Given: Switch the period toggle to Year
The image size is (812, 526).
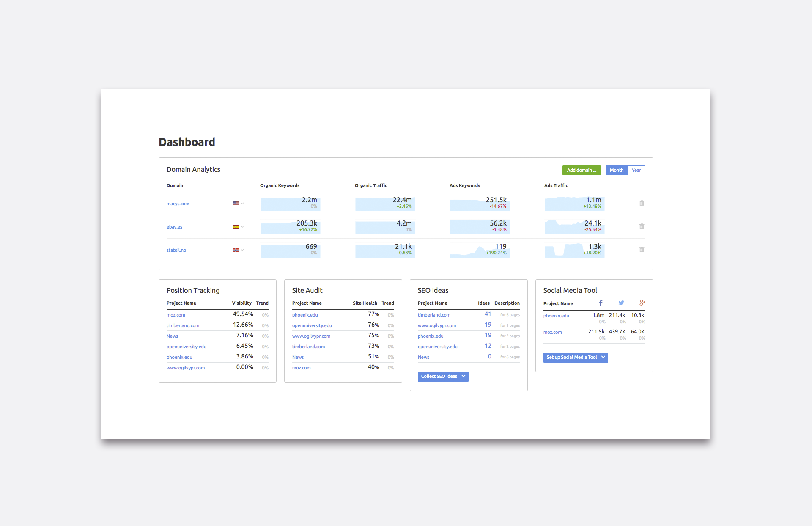Looking at the screenshot, I should point(636,170).
